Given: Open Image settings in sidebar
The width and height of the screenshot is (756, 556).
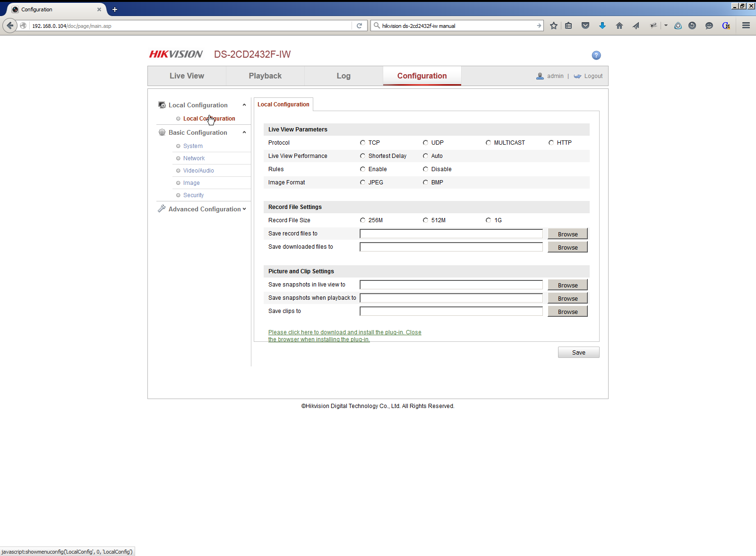Looking at the screenshot, I should [x=191, y=183].
